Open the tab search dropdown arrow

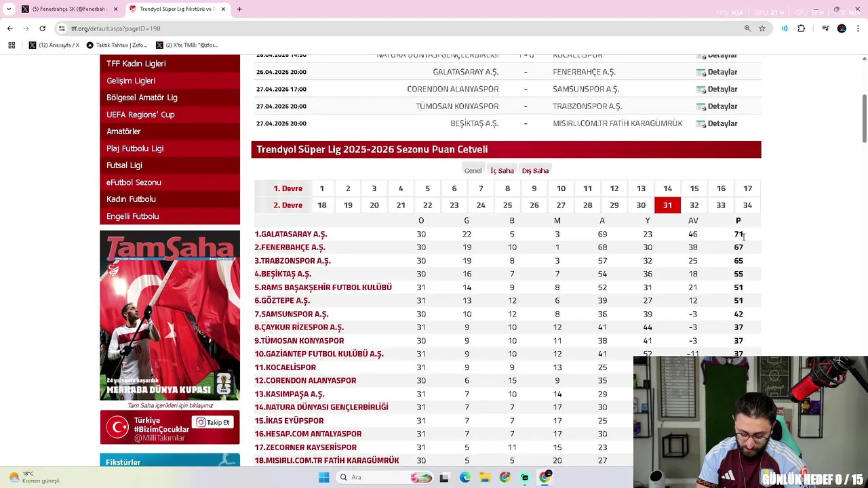coord(8,9)
